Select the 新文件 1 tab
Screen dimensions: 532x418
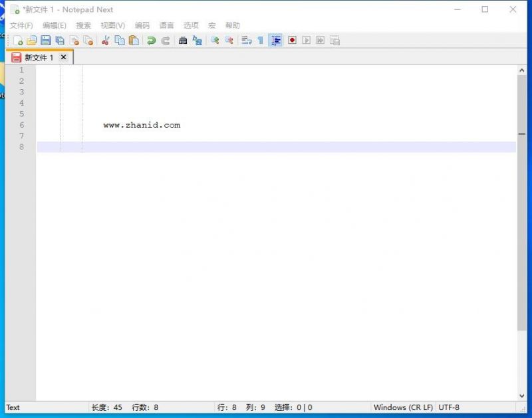[39, 58]
